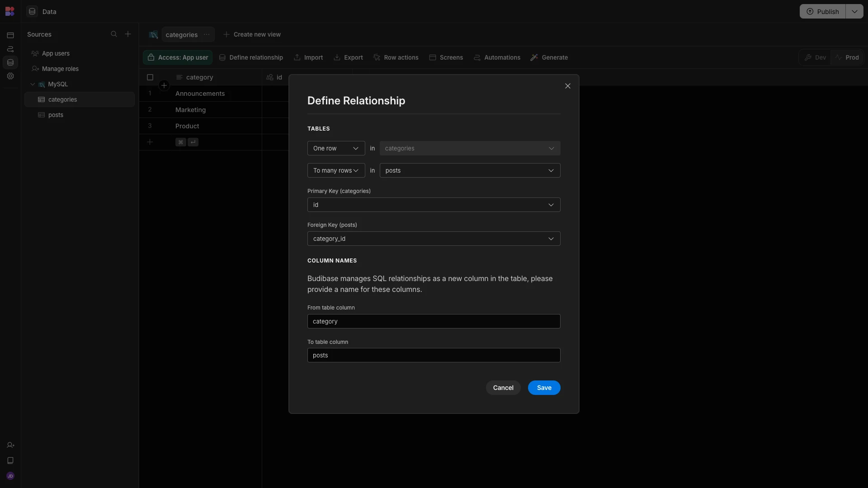Open the design screens icon in left rail
868x488 pixels.
[10, 35]
